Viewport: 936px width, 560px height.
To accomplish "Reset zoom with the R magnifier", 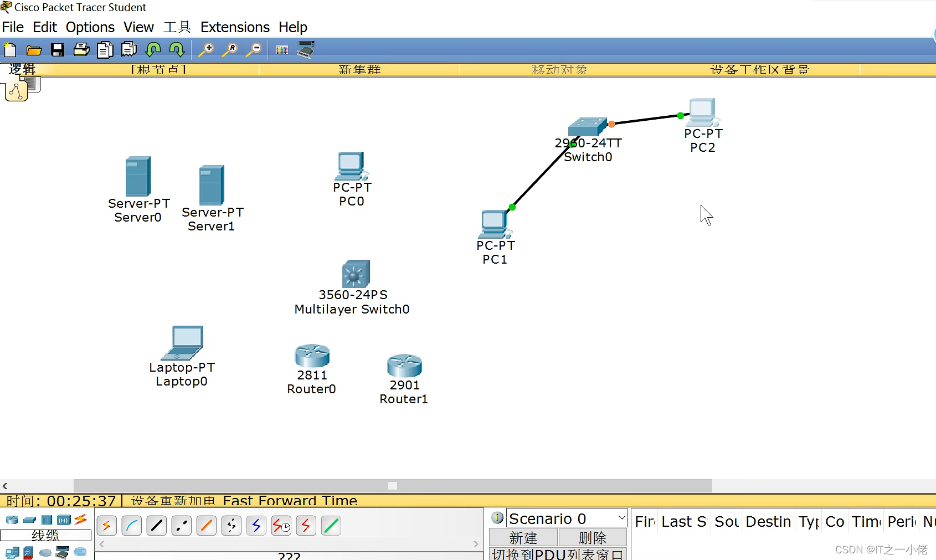I will tap(230, 50).
